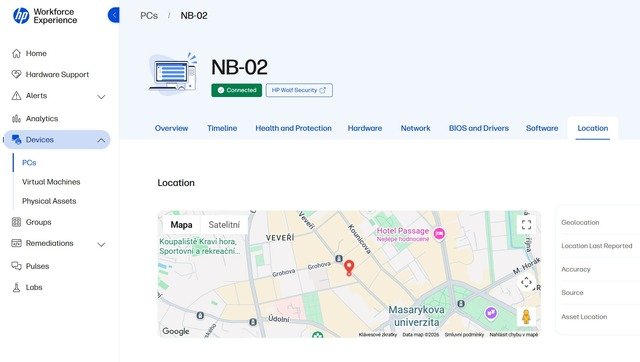Click the Devices icon in sidebar
Screen dimensions: 640x362
(x=16, y=140)
